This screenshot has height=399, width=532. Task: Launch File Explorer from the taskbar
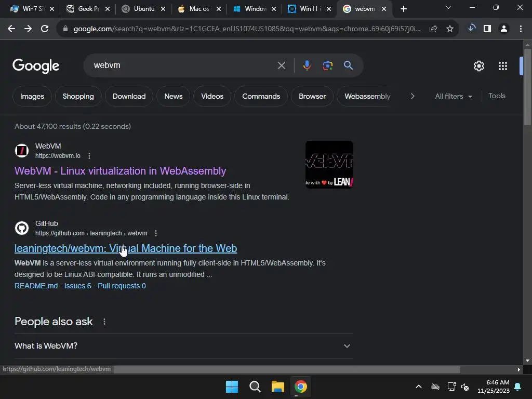click(277, 387)
